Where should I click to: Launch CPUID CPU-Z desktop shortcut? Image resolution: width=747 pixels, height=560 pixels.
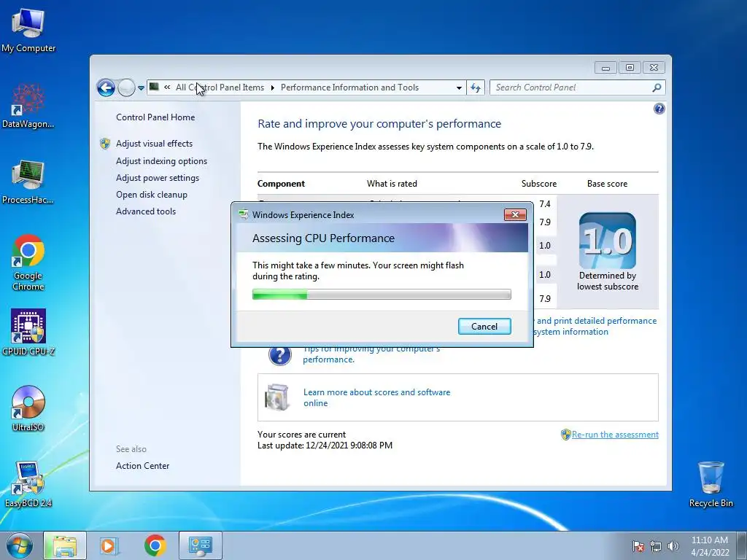(28, 332)
